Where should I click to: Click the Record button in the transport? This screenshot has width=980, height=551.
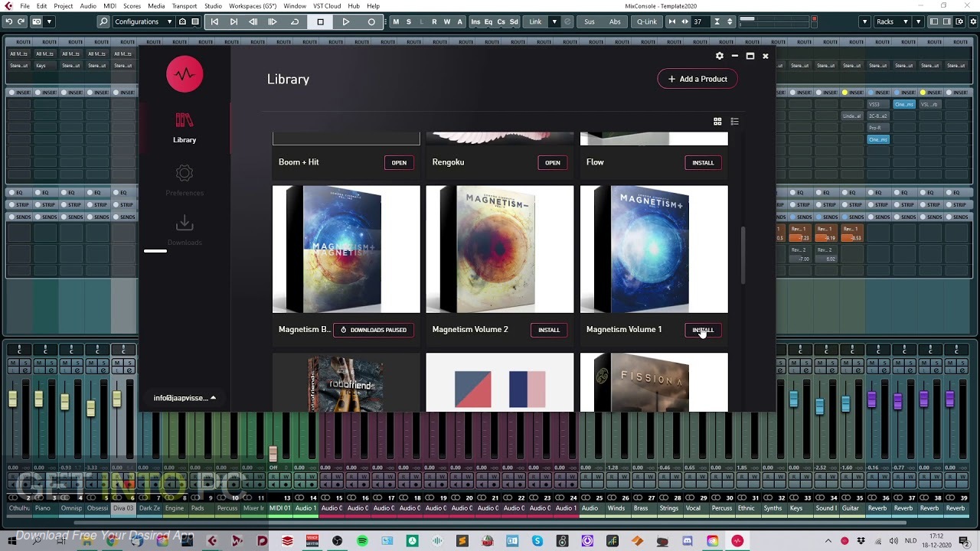[371, 21]
